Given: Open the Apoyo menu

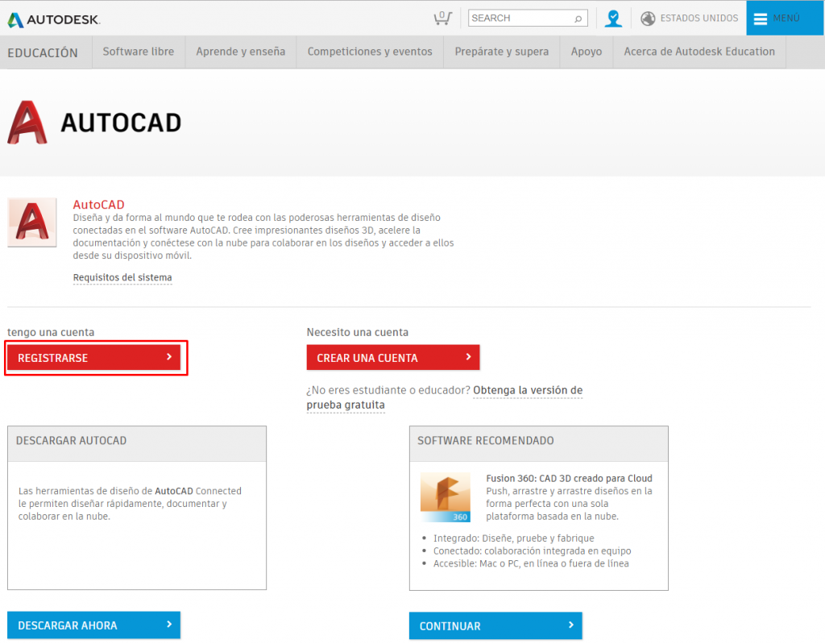Looking at the screenshot, I should pyautogui.click(x=587, y=52).
